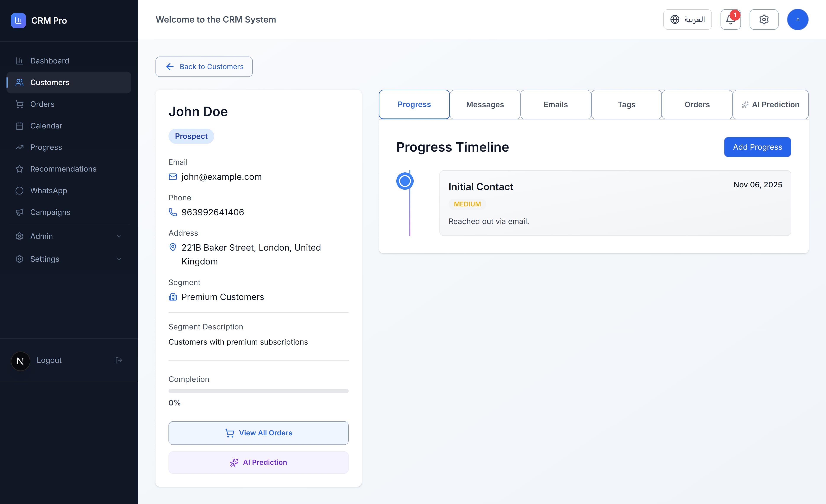Select Customers in the sidebar
Viewport: 826px width, 504px height.
[x=69, y=83]
